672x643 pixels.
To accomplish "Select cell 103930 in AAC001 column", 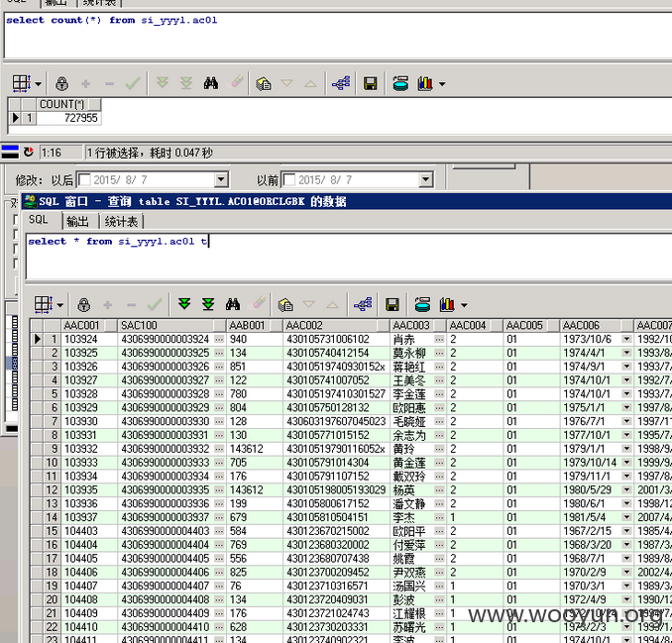I will (x=89, y=421).
